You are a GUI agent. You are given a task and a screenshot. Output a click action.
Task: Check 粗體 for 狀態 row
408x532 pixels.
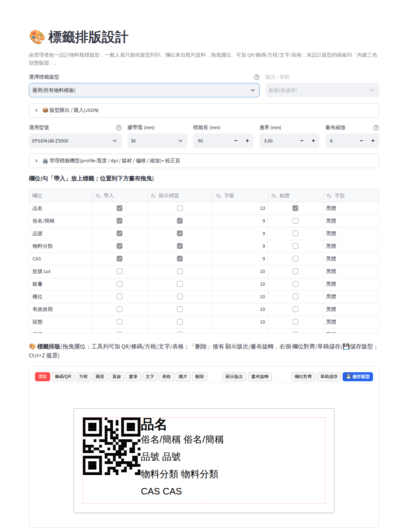pyautogui.click(x=295, y=322)
